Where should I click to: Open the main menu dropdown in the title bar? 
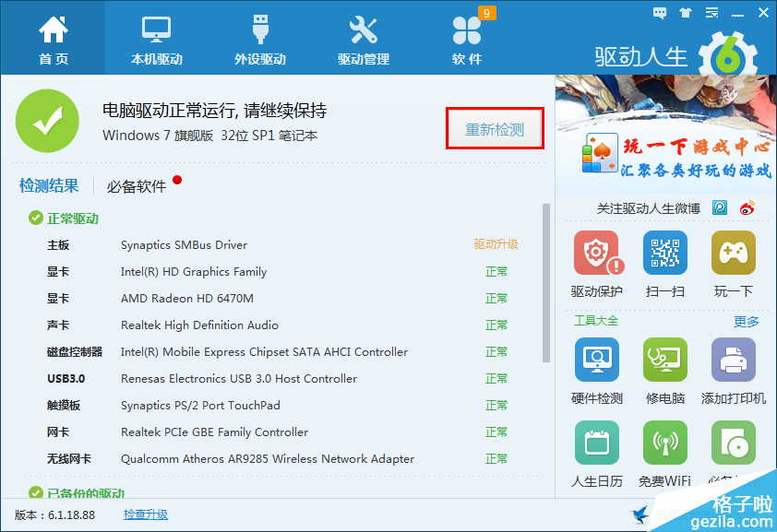click(711, 13)
